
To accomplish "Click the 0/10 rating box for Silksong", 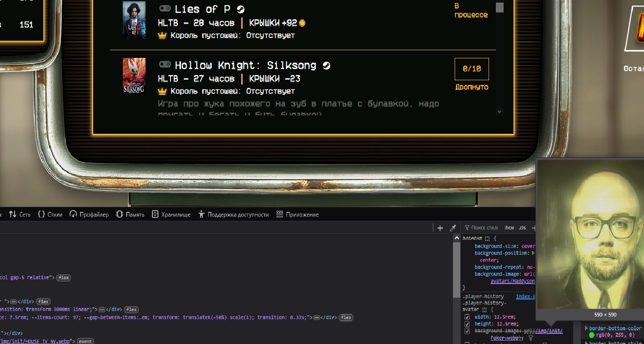I will coord(471,69).
